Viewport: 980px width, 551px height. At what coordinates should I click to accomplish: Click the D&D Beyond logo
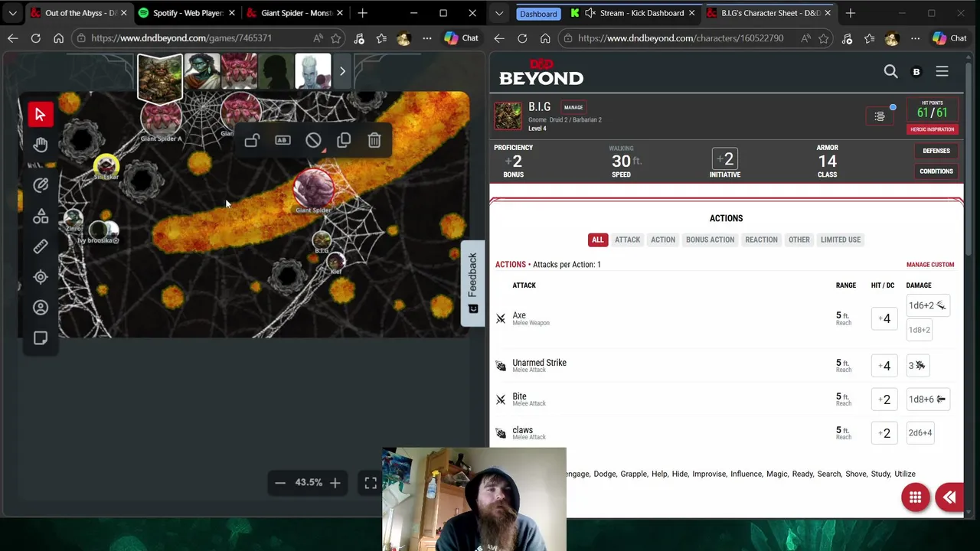tap(541, 72)
